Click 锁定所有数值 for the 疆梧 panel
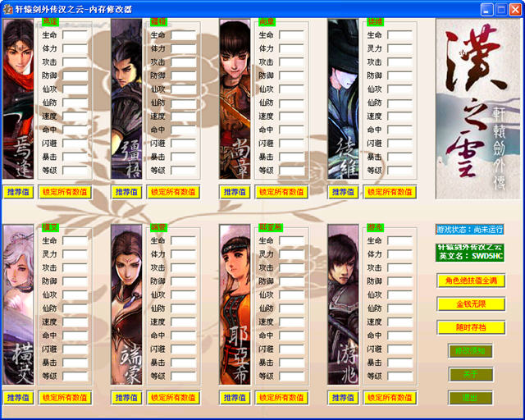The width and height of the screenshot is (525, 420). [173, 192]
